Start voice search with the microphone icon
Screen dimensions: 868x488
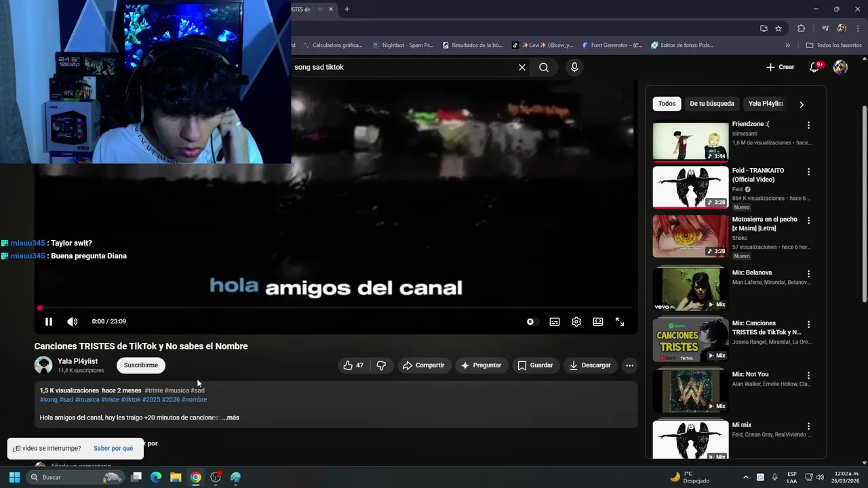click(x=574, y=67)
